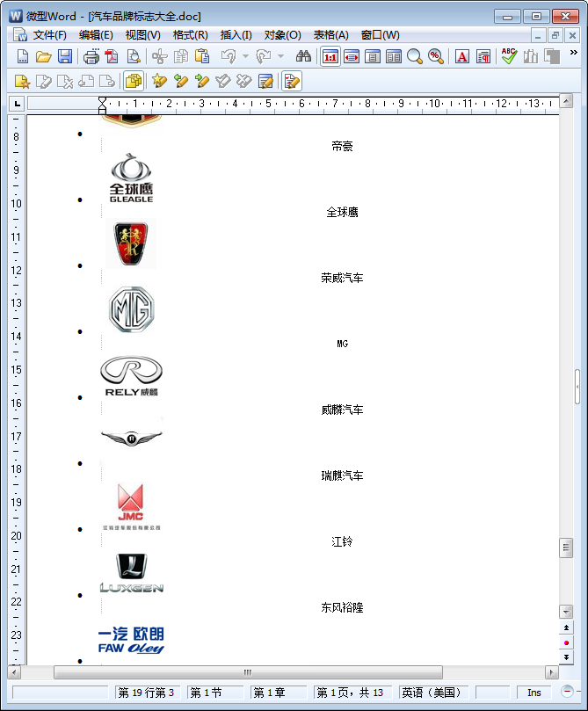Click the Open folder icon
The image size is (588, 711).
coord(44,56)
